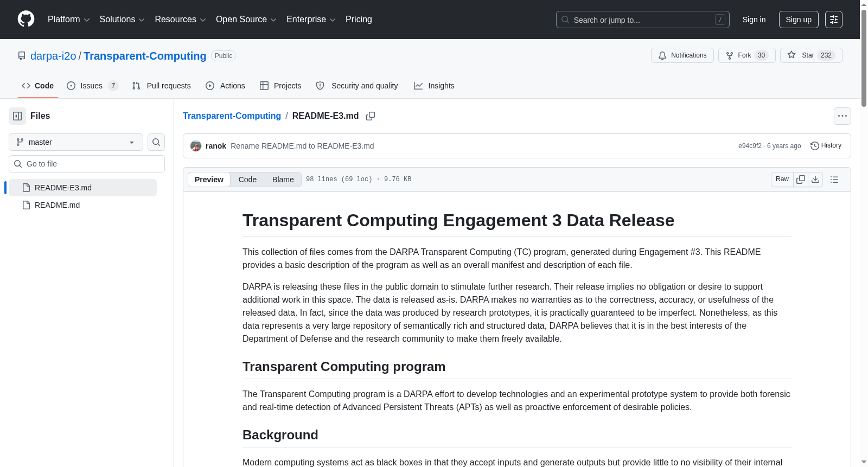Download the raw file

click(815, 180)
